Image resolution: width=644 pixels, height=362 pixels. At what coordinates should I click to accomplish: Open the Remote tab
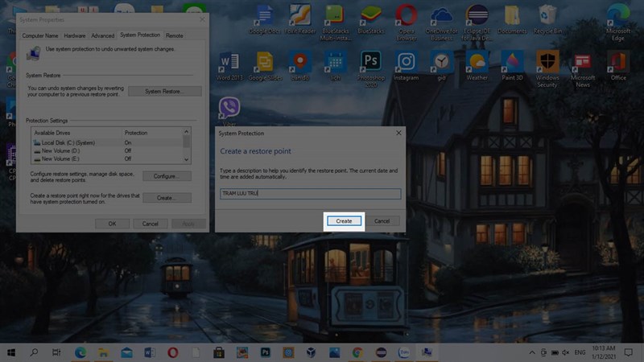point(175,35)
